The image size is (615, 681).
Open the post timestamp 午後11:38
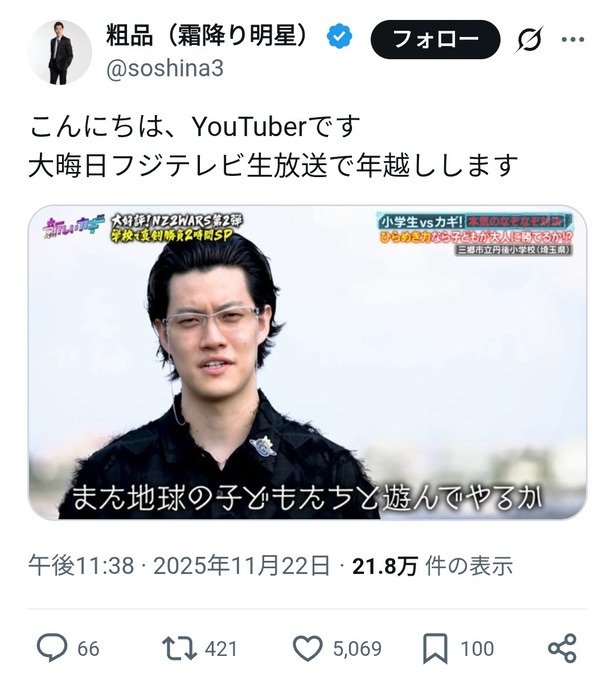coord(81,566)
